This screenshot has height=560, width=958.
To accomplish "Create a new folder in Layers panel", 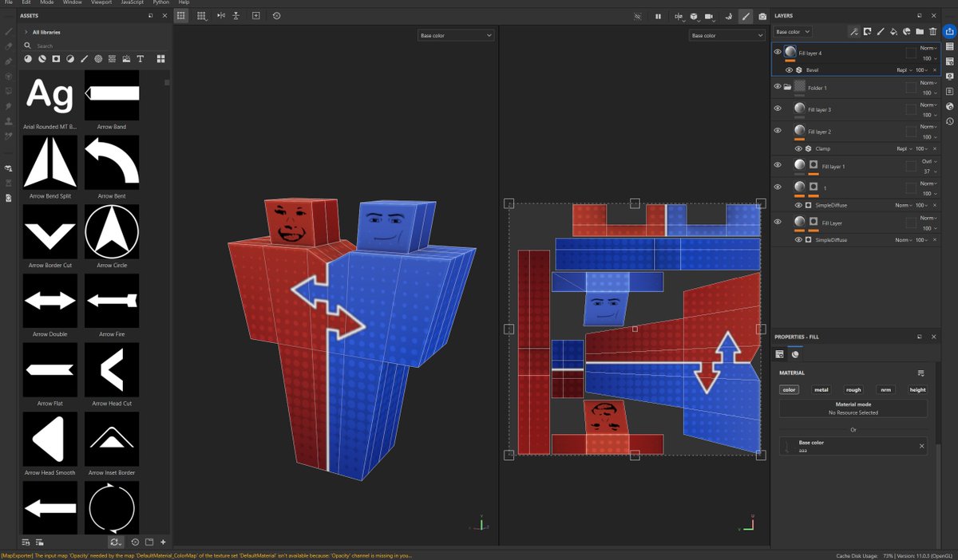I will pyautogui.click(x=920, y=32).
